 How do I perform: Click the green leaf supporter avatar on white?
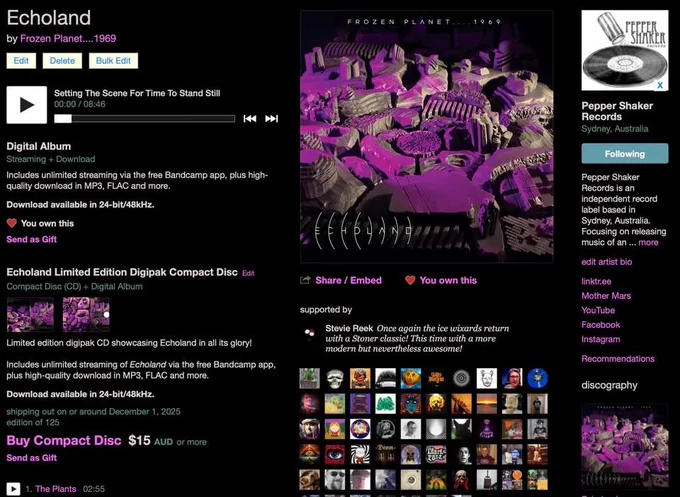(x=386, y=404)
